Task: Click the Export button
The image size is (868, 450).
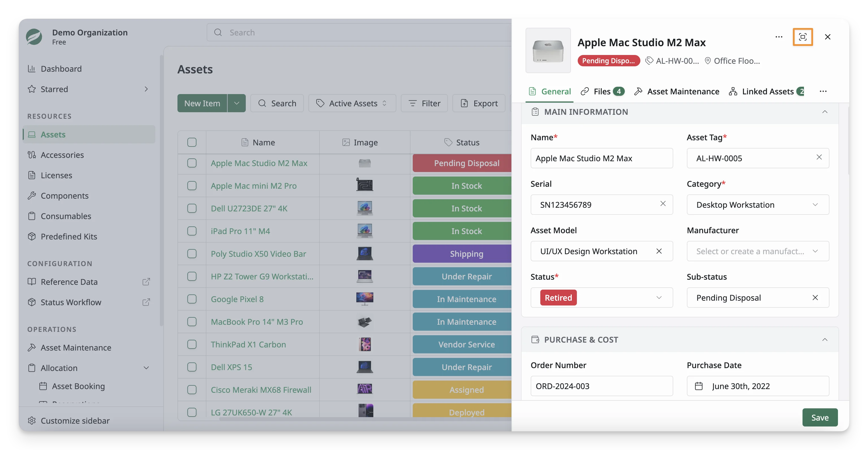Action: (x=479, y=103)
